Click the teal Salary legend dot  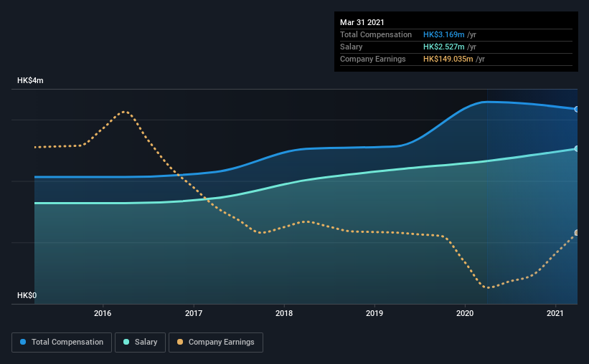[126, 342]
